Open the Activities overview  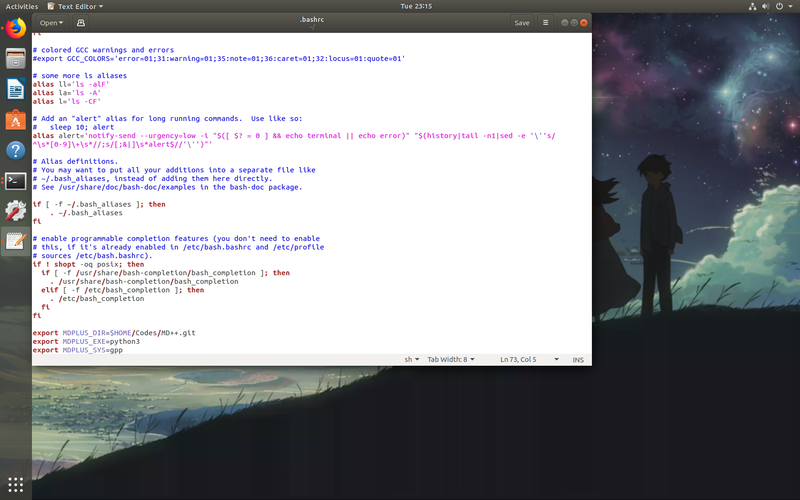coord(21,6)
